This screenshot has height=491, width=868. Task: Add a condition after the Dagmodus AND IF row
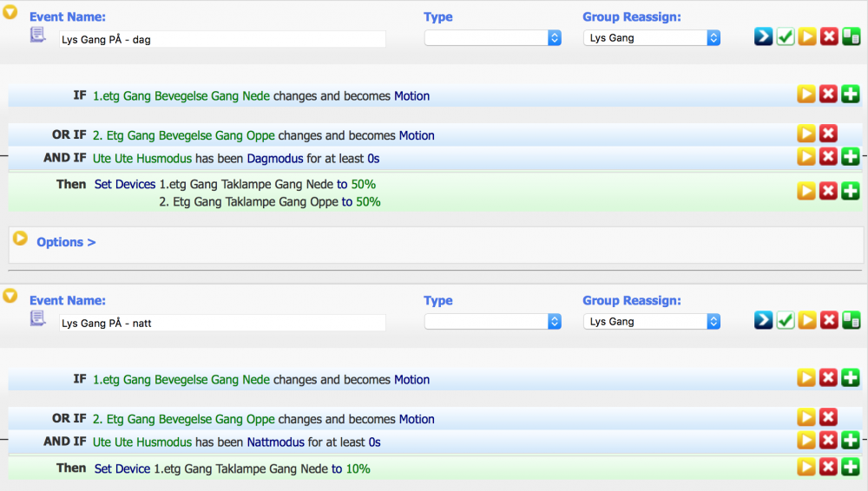851,157
